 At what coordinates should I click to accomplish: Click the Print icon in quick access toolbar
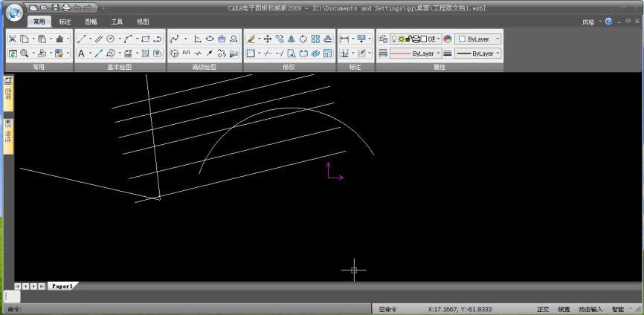coord(65,7)
